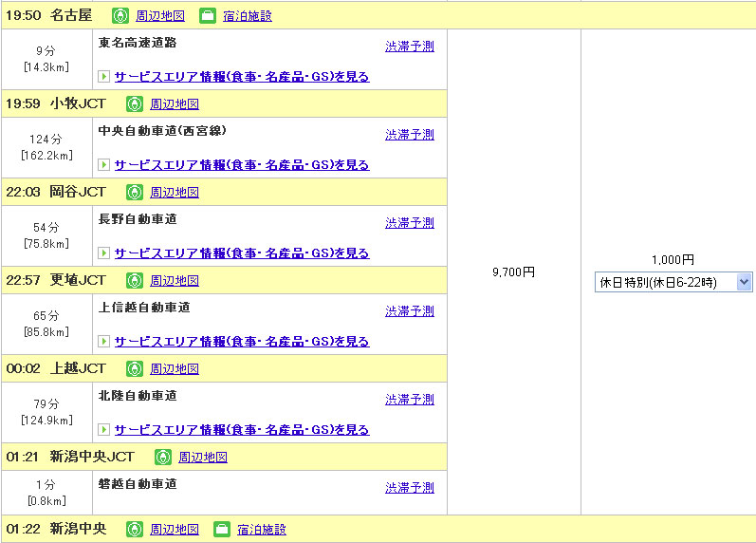The image size is (756, 543).
Task: Click the 9,700円 toll amount
Action: pyautogui.click(x=513, y=272)
